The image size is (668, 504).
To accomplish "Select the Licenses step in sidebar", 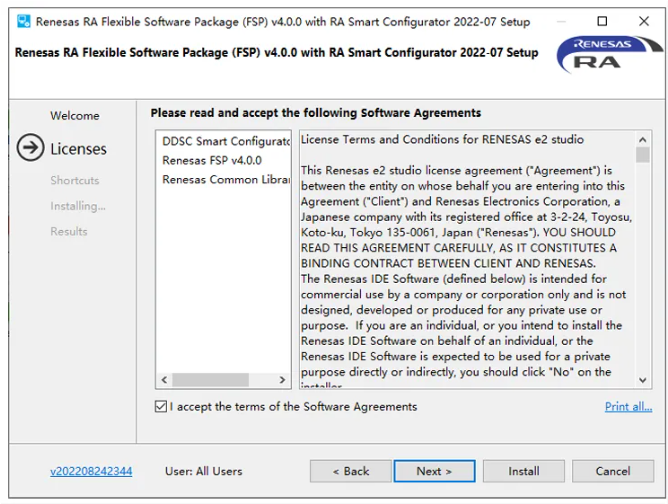I will pos(78,149).
